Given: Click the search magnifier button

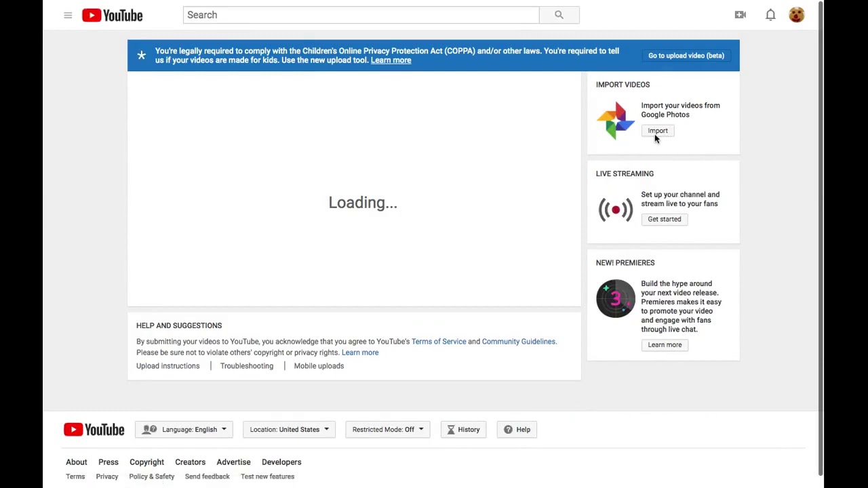Looking at the screenshot, I should tap(559, 15).
